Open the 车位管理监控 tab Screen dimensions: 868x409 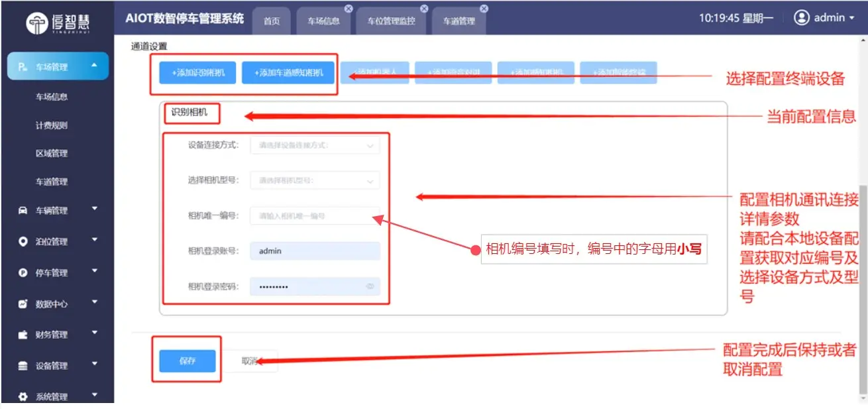[391, 21]
